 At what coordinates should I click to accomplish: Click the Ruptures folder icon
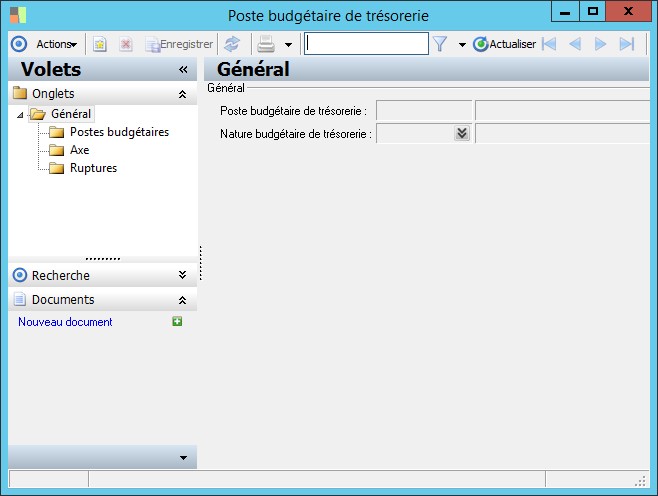tap(57, 168)
